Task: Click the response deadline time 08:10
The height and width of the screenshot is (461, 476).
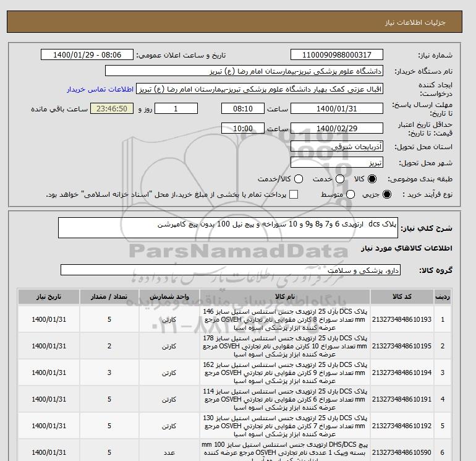Action: tap(243, 108)
